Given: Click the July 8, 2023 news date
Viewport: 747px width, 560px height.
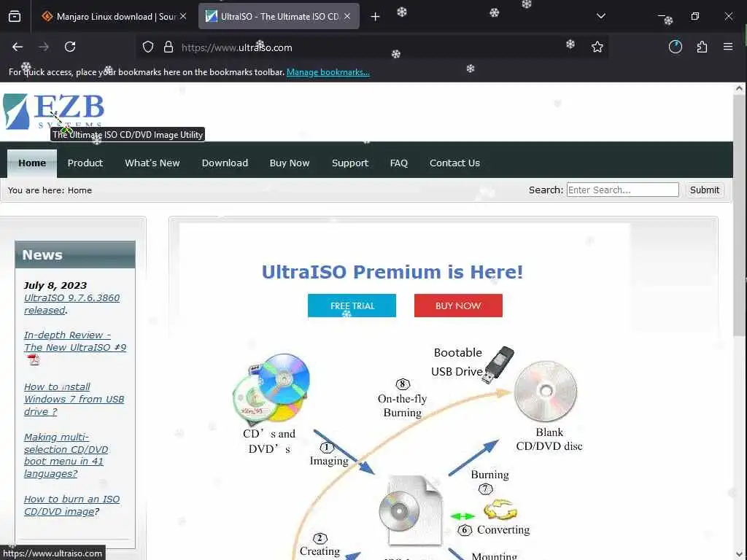Looking at the screenshot, I should click(x=55, y=285).
